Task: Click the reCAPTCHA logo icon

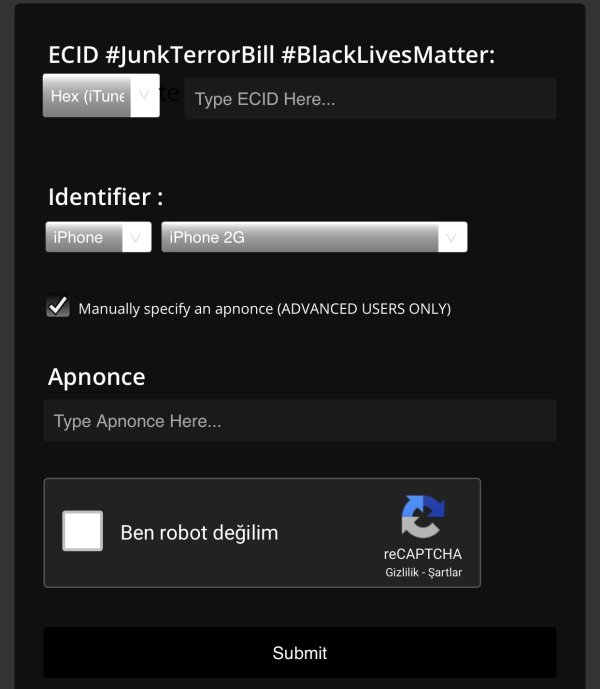Action: click(422, 517)
